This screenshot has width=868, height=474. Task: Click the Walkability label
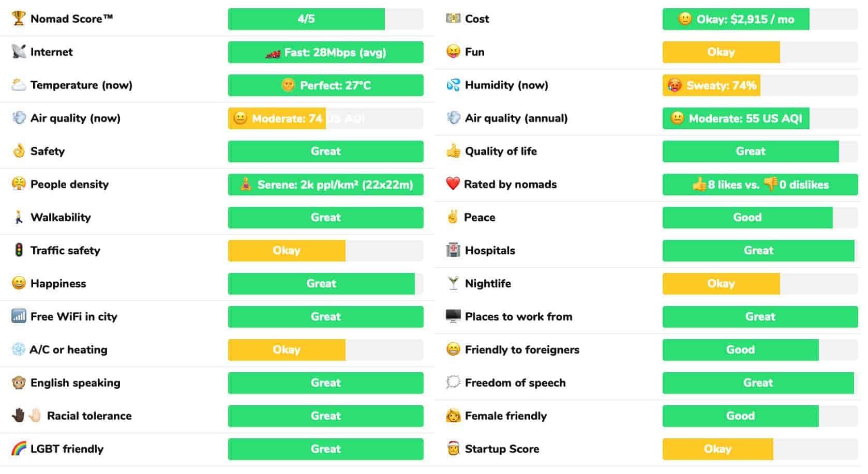pos(61,217)
